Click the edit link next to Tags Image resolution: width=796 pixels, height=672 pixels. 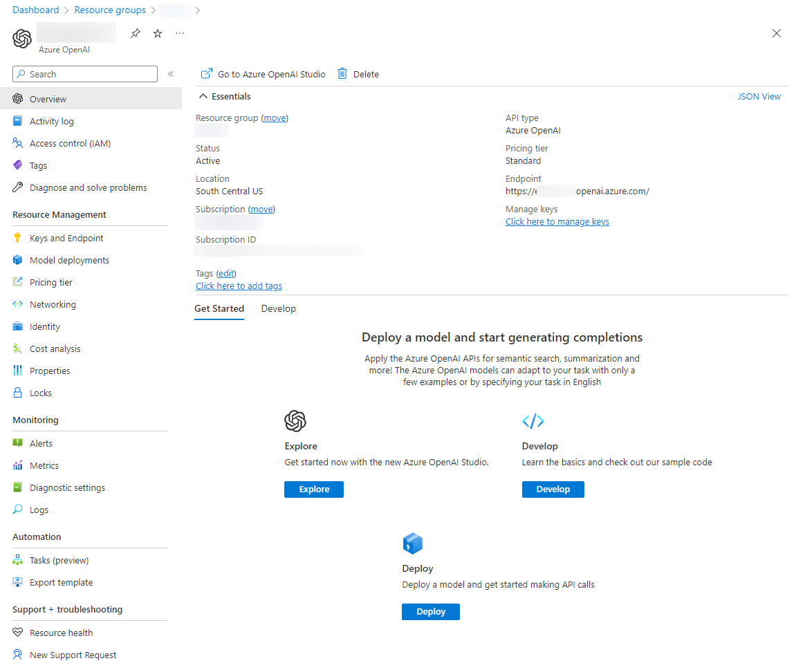(226, 274)
